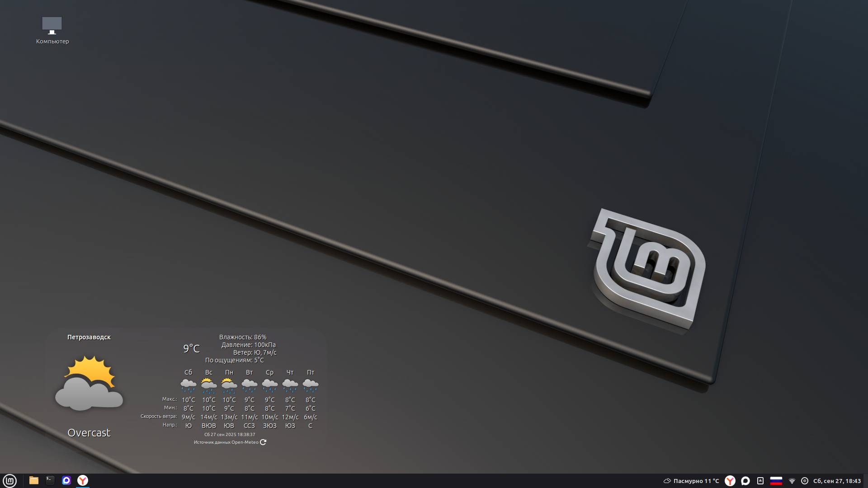Open the Files manager from the panel
868x488 pixels.
(x=34, y=480)
